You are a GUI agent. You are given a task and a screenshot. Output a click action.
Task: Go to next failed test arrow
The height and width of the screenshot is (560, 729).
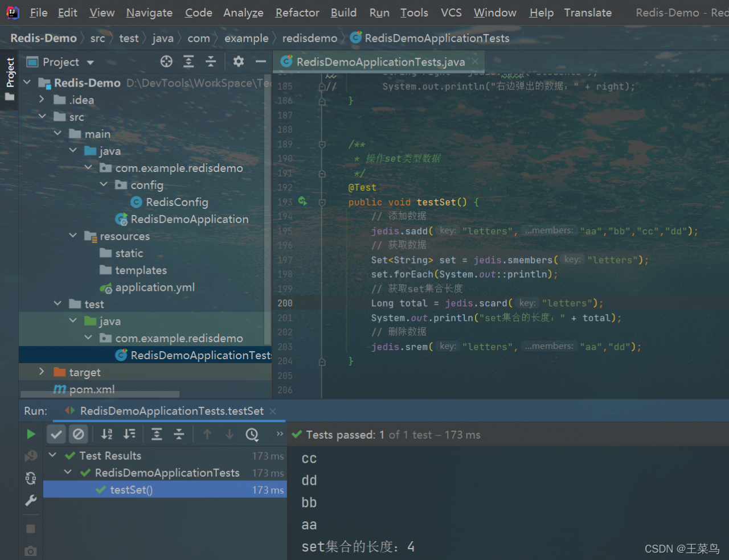click(230, 434)
